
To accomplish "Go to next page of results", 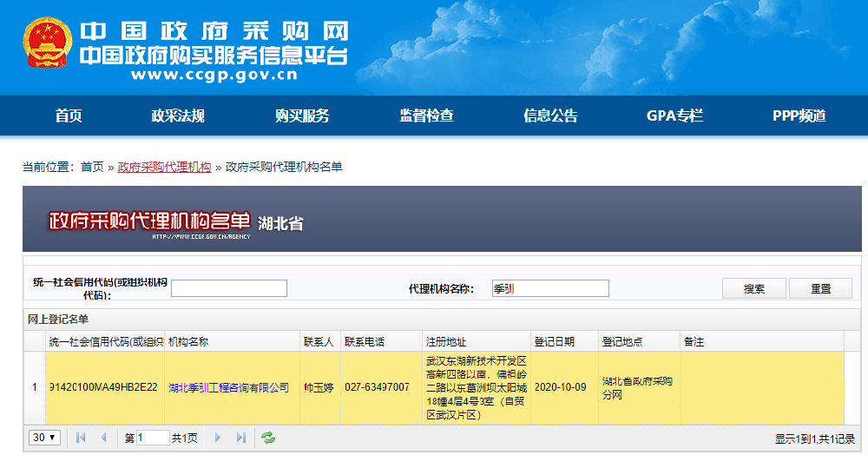I will [x=218, y=438].
